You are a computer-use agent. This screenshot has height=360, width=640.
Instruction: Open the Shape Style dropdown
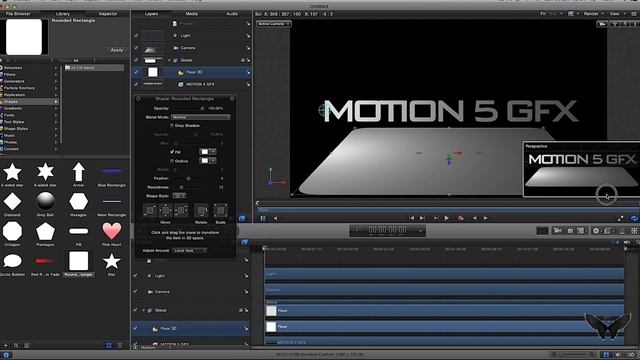click(x=179, y=196)
